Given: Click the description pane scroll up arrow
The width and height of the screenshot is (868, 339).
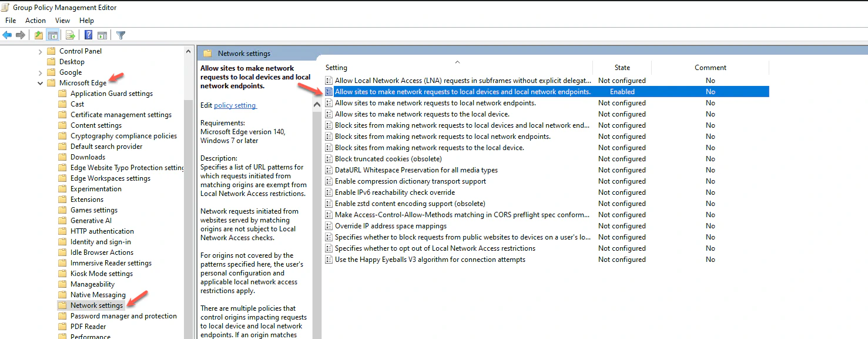Looking at the screenshot, I should [x=317, y=104].
